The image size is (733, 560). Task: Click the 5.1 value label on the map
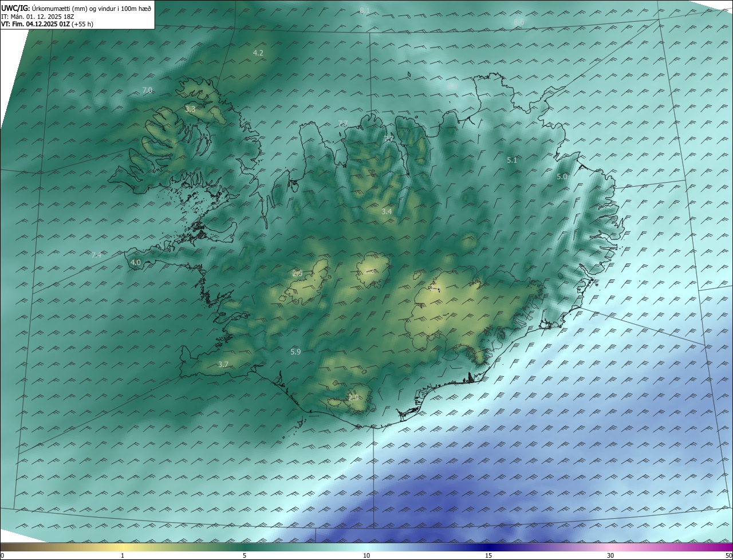pos(512,160)
